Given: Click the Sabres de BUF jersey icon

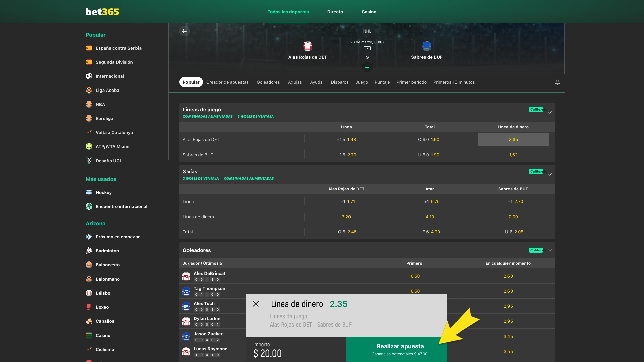Looking at the screenshot, I should (427, 46).
